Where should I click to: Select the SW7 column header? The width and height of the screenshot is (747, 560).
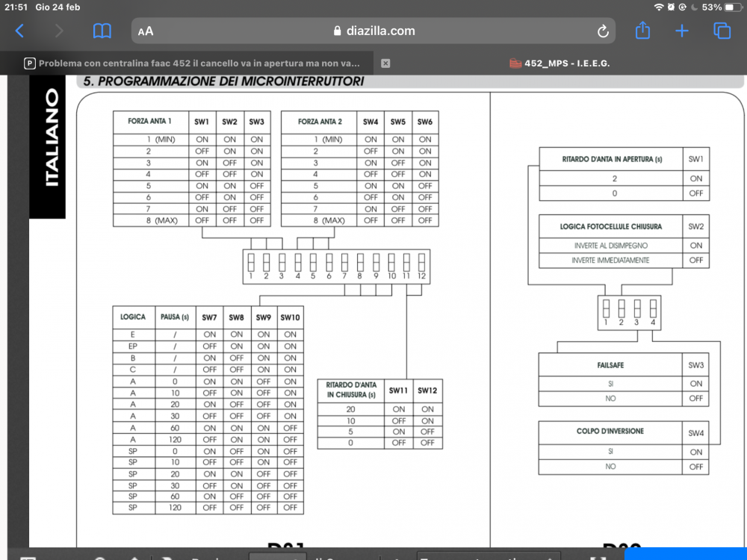tap(209, 317)
